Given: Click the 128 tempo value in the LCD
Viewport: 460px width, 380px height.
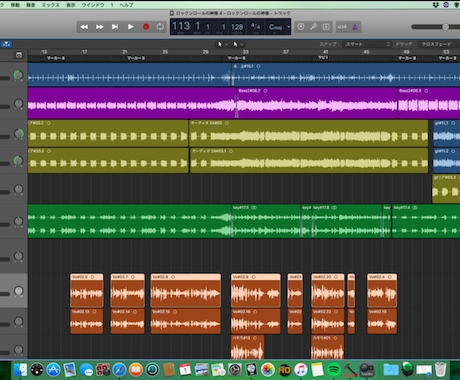Looking at the screenshot, I should tap(237, 27).
